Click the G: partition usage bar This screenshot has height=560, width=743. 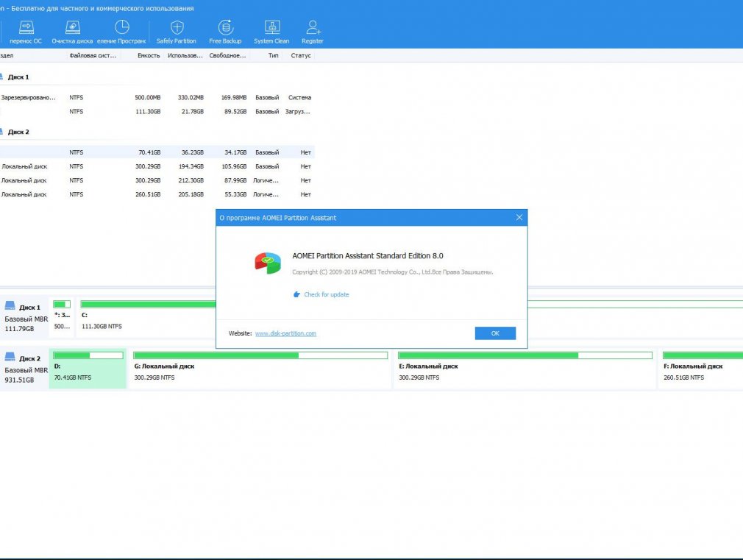click(x=260, y=355)
